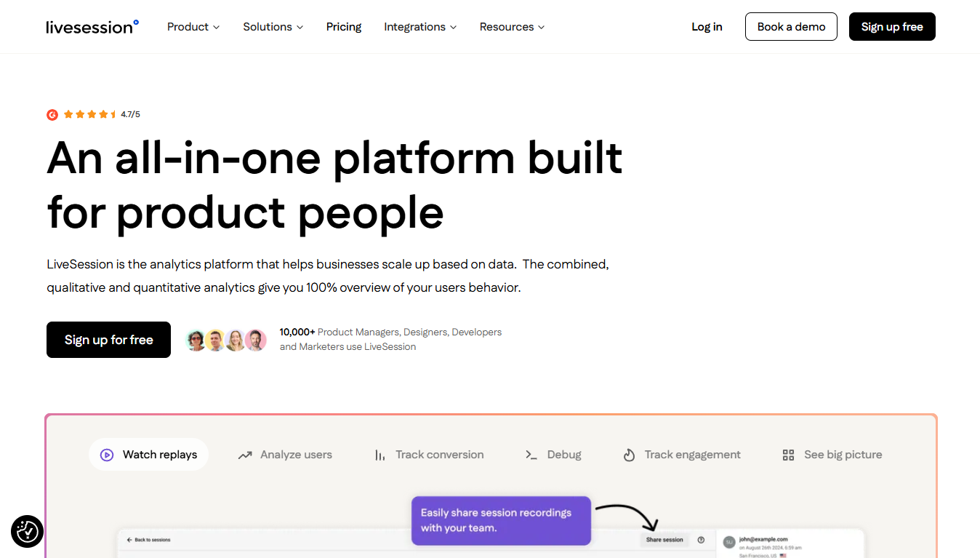Screen dimensions: 980x558
Task: Click the Book a demo button
Action: 791,27
